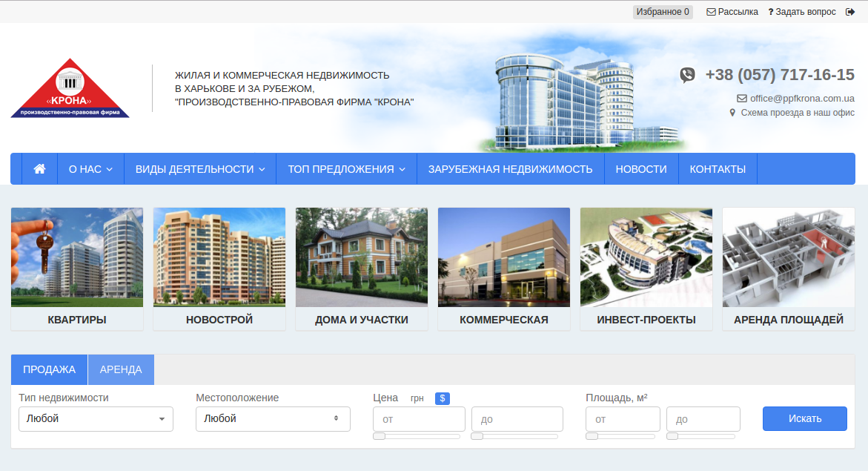
Task: Open the Тип недвижимости dropdown
Action: 96,419
